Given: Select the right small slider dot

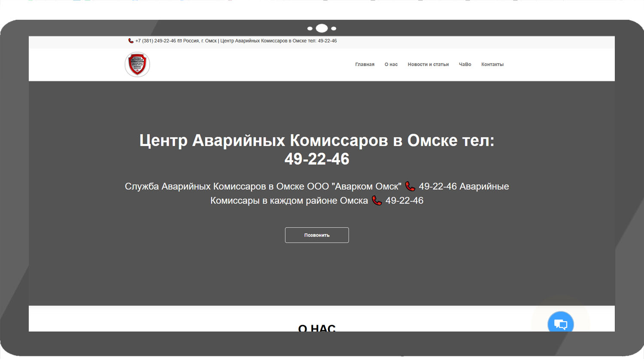Looking at the screenshot, I should click(334, 28).
